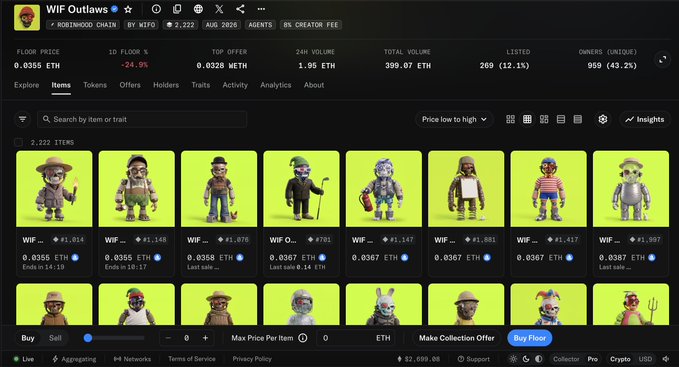Viewport: 679px width, 367px height.
Task: Open the Offers tab
Action: [130, 85]
